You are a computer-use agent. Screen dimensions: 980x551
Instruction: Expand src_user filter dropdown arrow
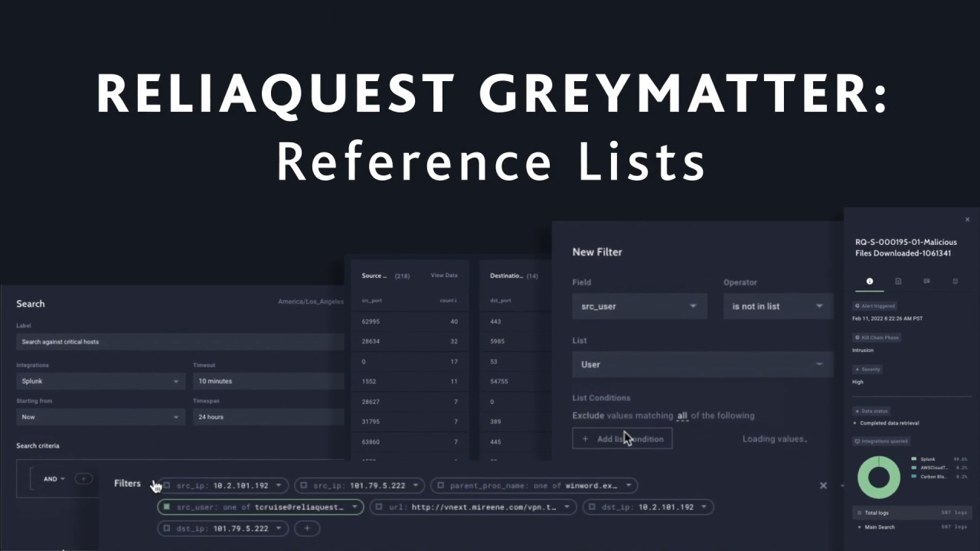(x=354, y=507)
